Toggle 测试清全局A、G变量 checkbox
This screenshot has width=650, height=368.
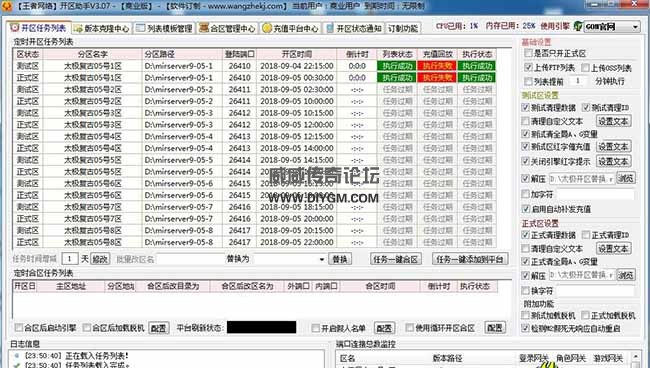click(x=526, y=134)
